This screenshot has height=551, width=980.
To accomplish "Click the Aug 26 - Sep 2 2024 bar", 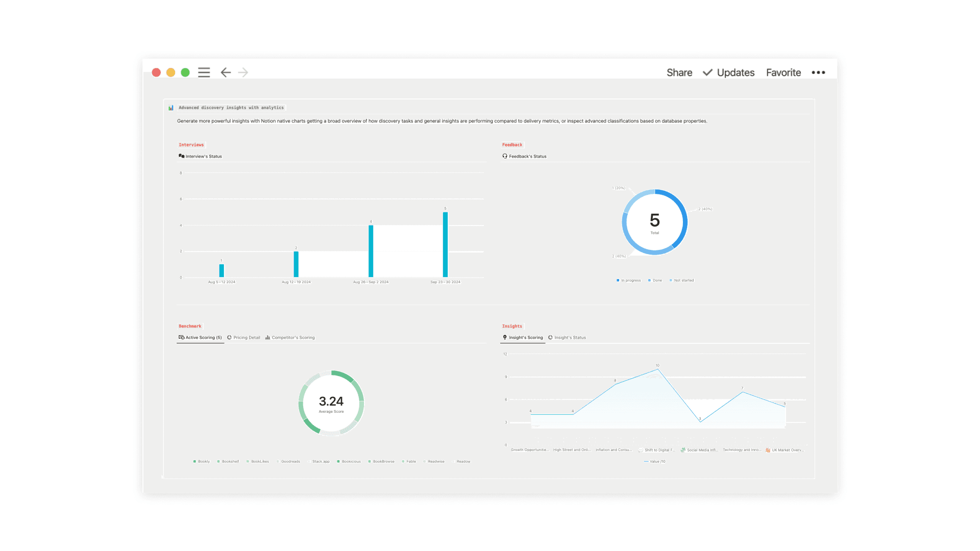I will [x=371, y=251].
